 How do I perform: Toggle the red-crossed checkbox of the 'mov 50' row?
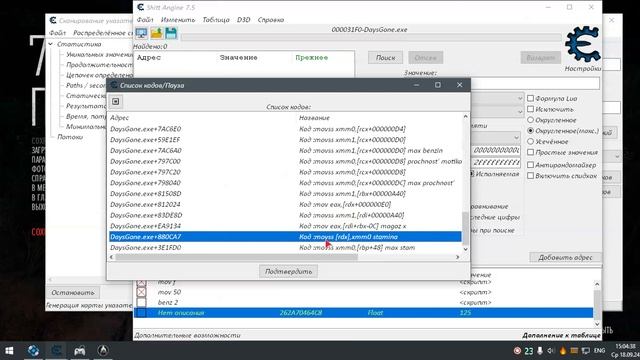141,292
